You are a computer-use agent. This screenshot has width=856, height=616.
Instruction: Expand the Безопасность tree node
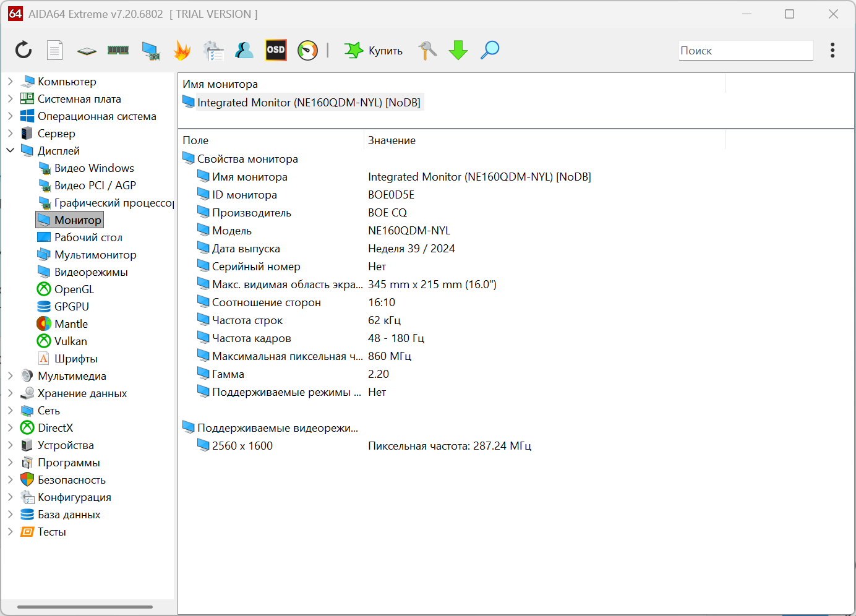[x=10, y=479]
